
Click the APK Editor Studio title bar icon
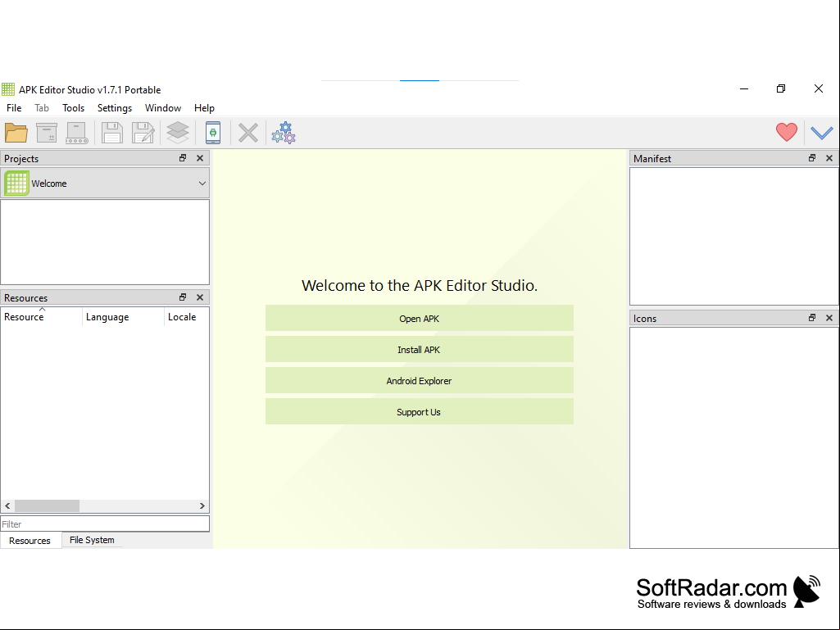click(x=8, y=89)
